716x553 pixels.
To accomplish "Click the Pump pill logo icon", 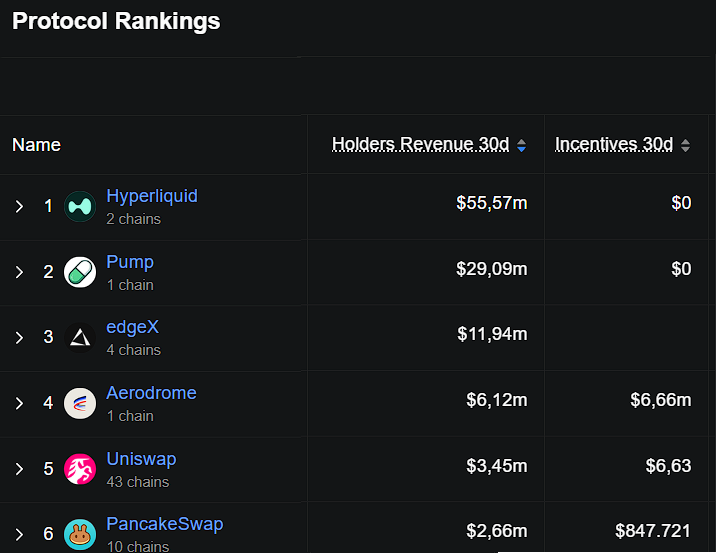I will [x=80, y=272].
